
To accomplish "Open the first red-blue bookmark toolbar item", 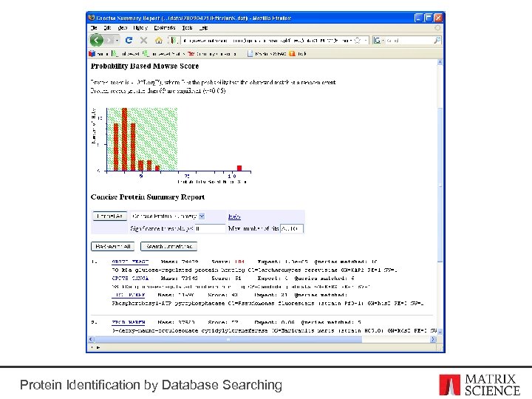I will coord(98,54).
